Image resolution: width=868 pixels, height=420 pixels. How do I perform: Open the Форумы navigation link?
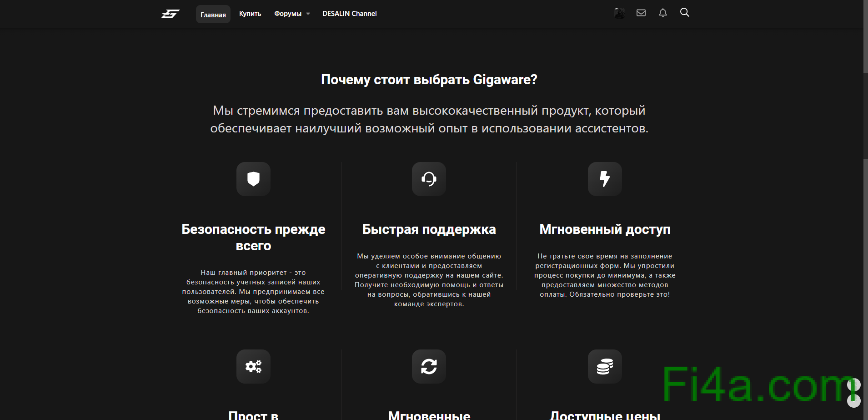(x=288, y=14)
